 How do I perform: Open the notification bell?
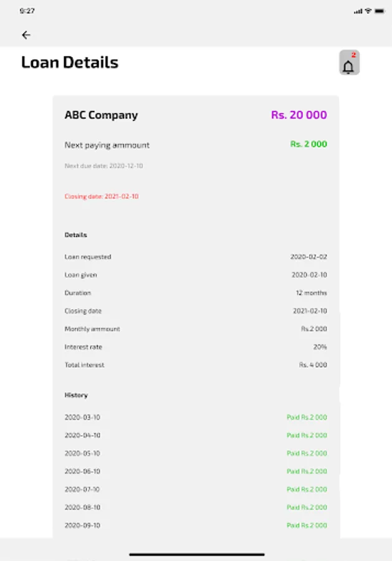347,64
